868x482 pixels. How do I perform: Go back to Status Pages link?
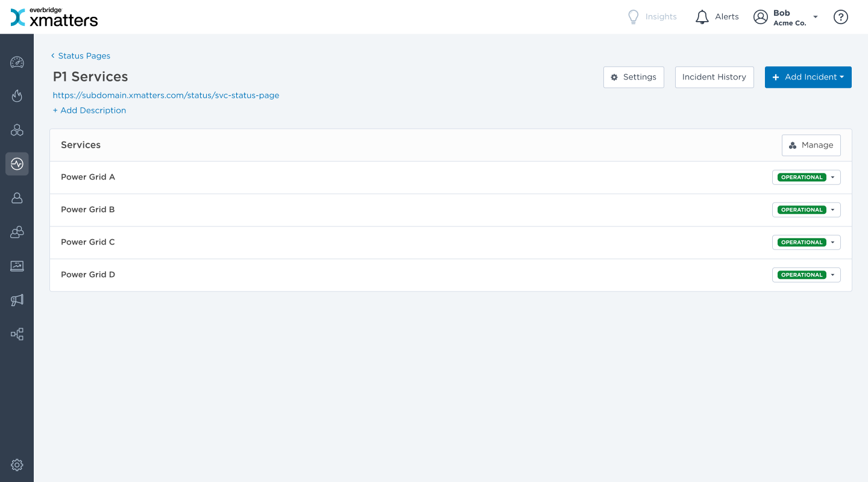pyautogui.click(x=81, y=55)
